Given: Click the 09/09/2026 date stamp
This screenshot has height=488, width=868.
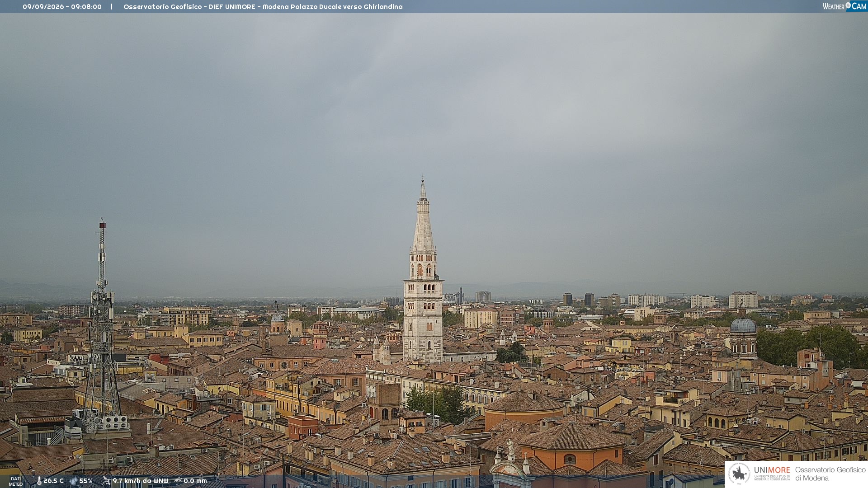Looking at the screenshot, I should [43, 7].
